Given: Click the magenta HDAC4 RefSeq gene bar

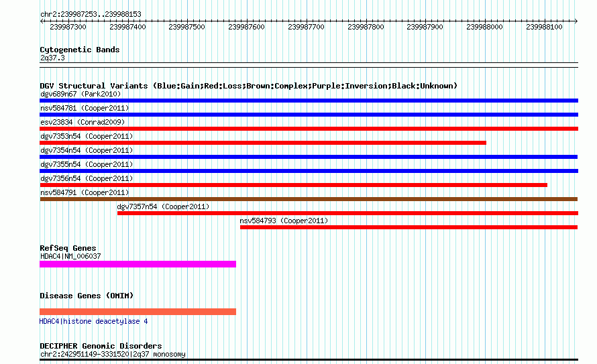Looking at the screenshot, I should point(138,264).
